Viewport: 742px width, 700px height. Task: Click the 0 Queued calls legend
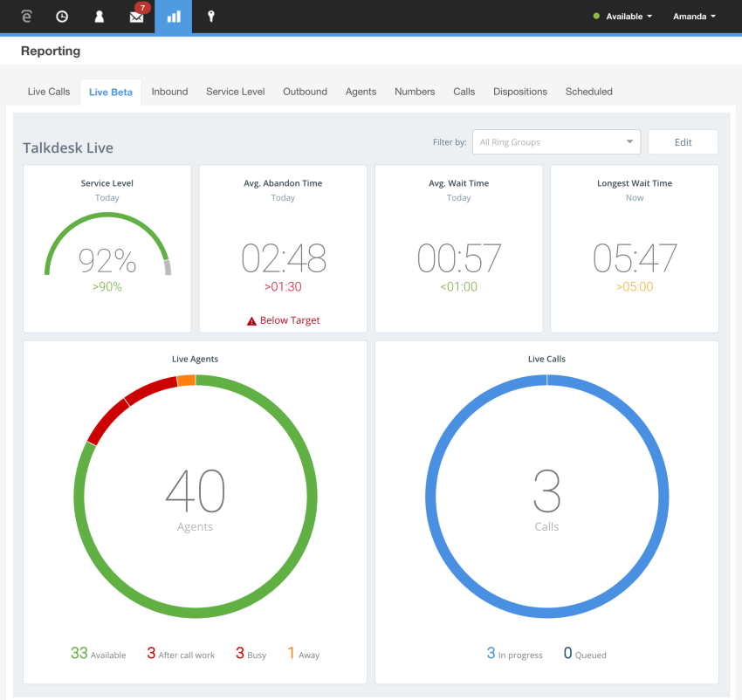[585, 654]
